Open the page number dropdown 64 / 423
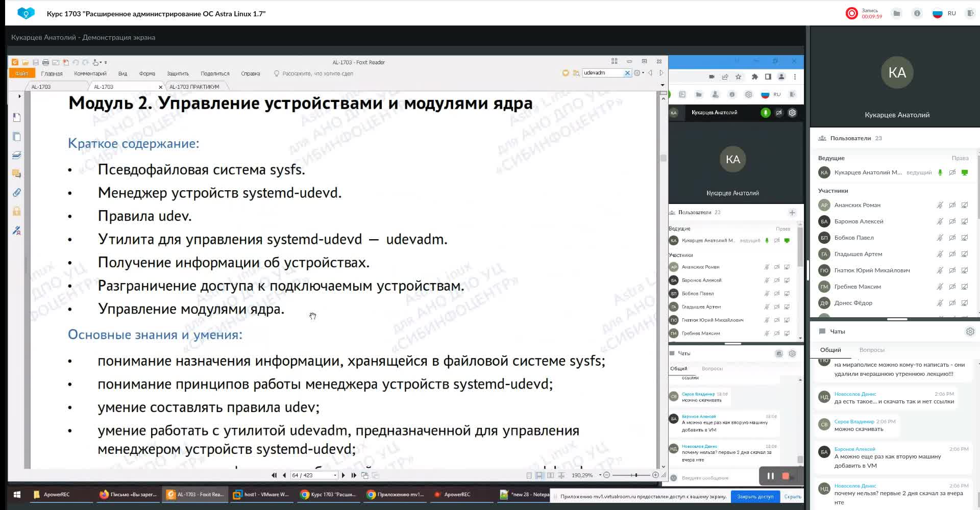 point(335,475)
